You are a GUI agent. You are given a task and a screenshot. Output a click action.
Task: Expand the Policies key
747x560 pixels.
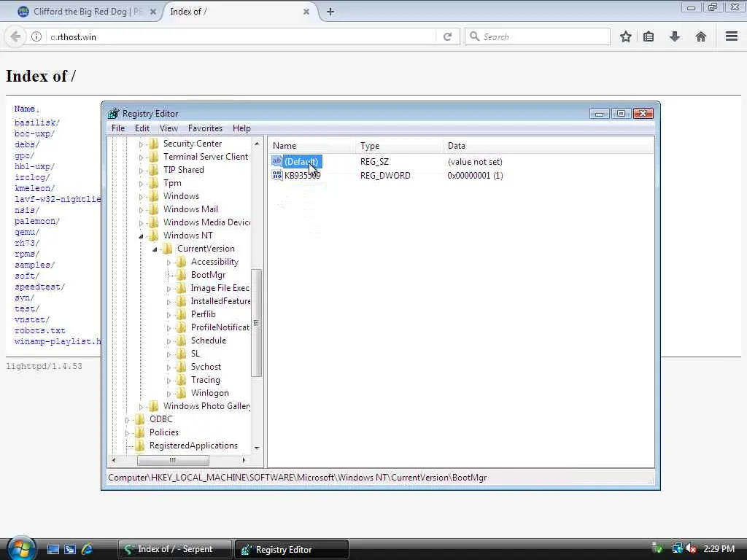127,433
